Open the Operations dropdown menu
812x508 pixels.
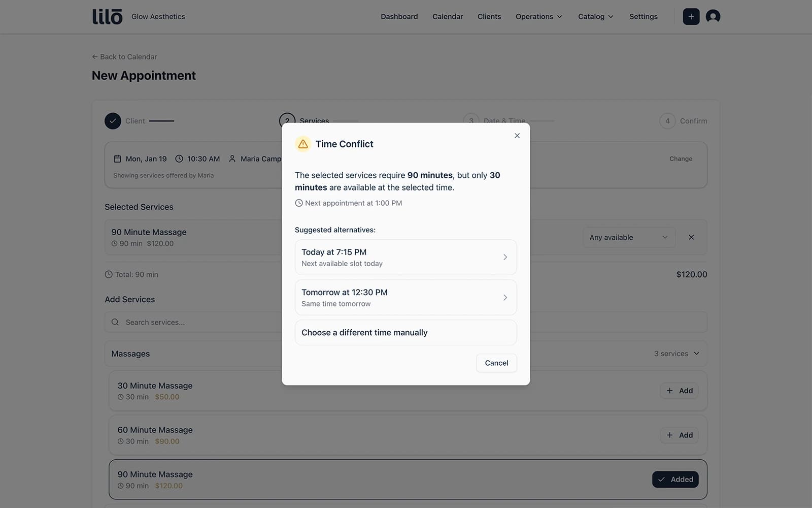click(538, 16)
